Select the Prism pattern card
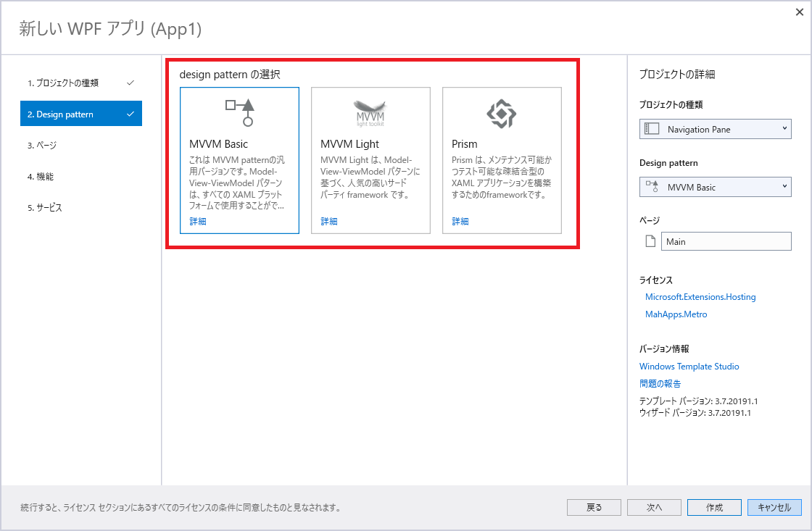The image size is (812, 531). tap(502, 160)
